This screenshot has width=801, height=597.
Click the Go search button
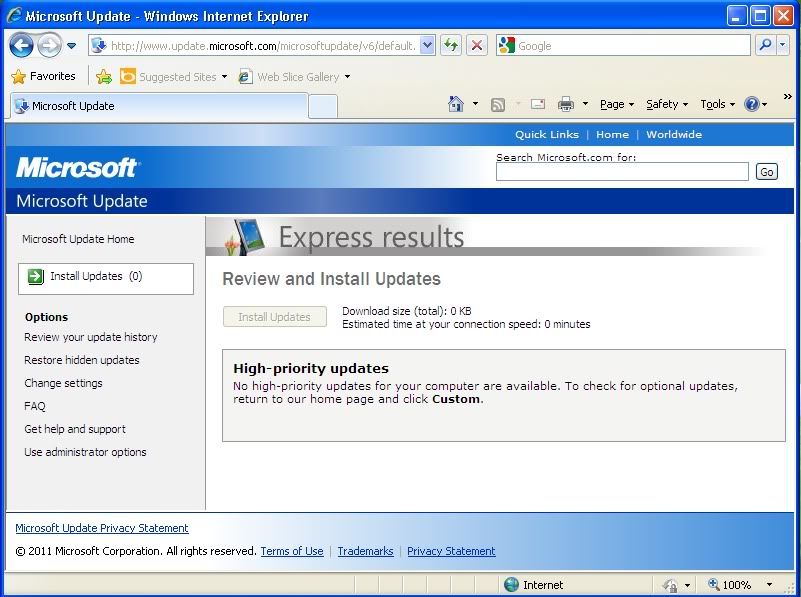(766, 172)
